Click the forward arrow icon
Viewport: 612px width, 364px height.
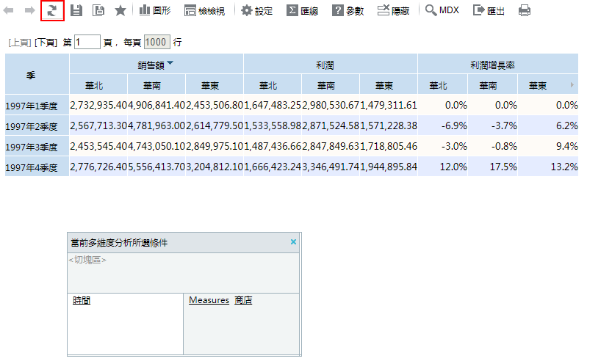click(30, 11)
